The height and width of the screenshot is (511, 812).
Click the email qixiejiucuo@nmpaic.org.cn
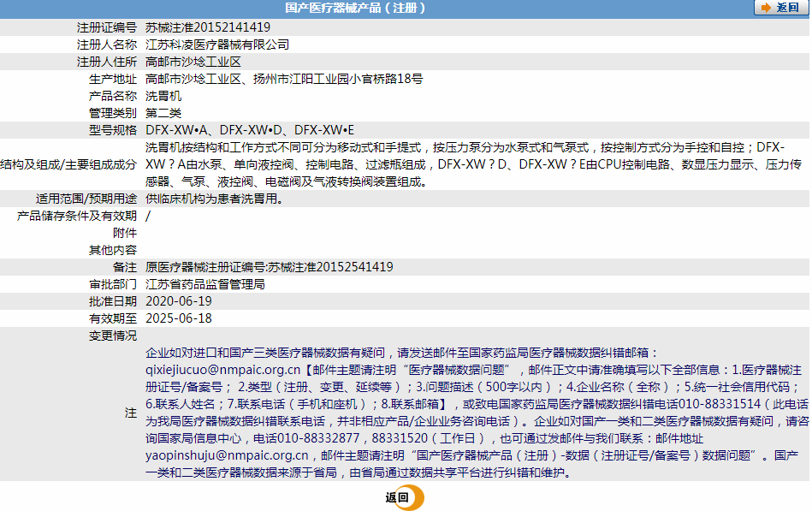click(x=222, y=370)
